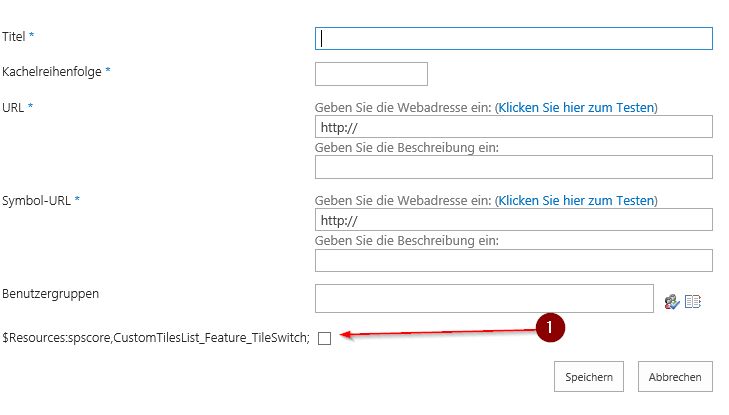
Task: Enable the CustomTilesList_Feature_TileSwitch checkbox
Action: pos(325,338)
